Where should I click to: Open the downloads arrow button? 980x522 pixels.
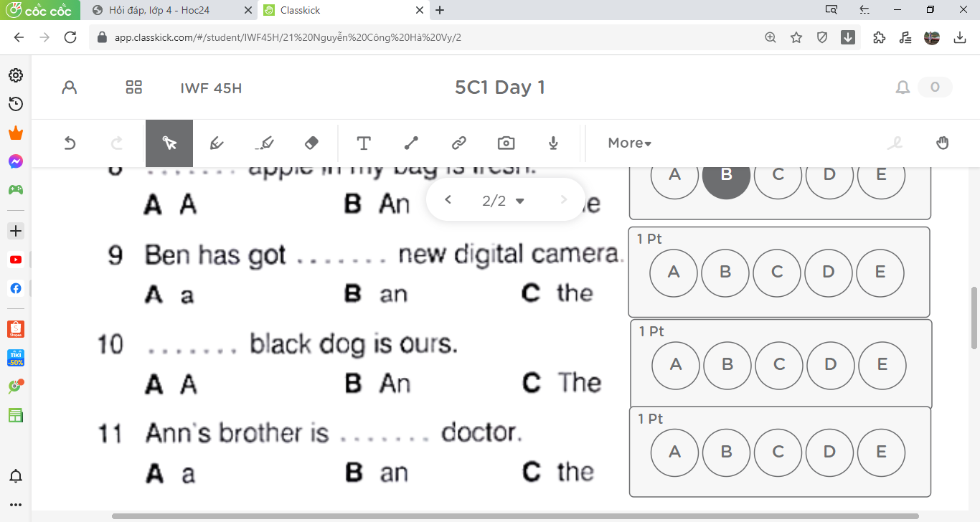[x=960, y=38]
